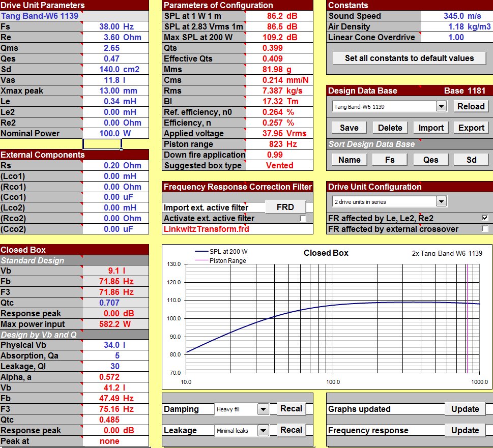Image resolution: width=493 pixels, height=448 pixels.
Task: Click the F3 75.16 Hz value
Action: (115, 409)
